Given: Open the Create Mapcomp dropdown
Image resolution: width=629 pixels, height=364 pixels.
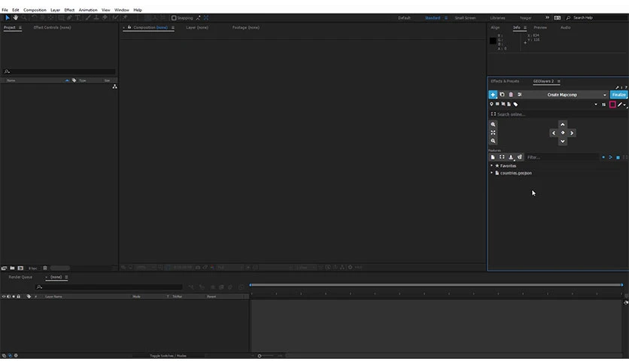Looking at the screenshot, I should click(x=604, y=95).
